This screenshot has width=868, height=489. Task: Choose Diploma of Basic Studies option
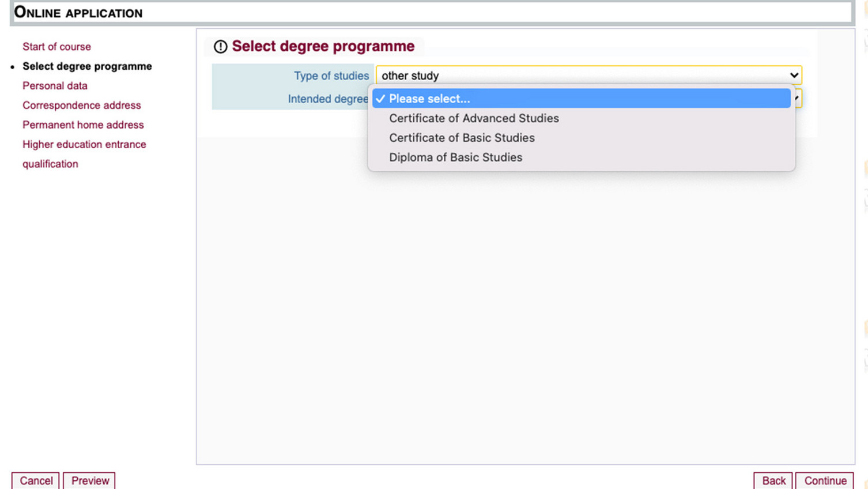455,157
